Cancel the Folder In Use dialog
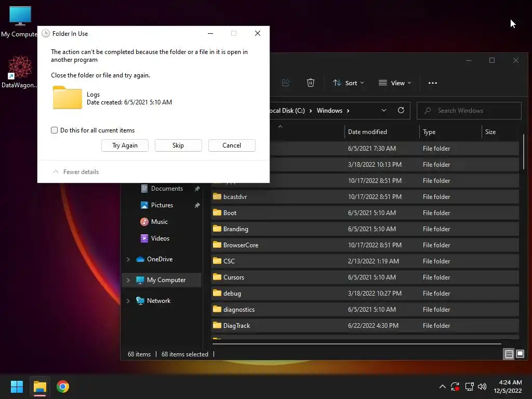 point(232,145)
